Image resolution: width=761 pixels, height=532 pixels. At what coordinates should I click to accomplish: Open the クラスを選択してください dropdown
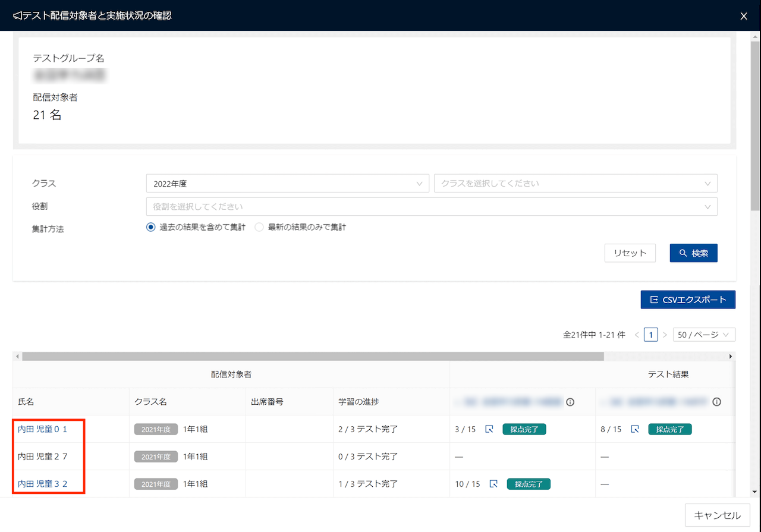tap(576, 184)
